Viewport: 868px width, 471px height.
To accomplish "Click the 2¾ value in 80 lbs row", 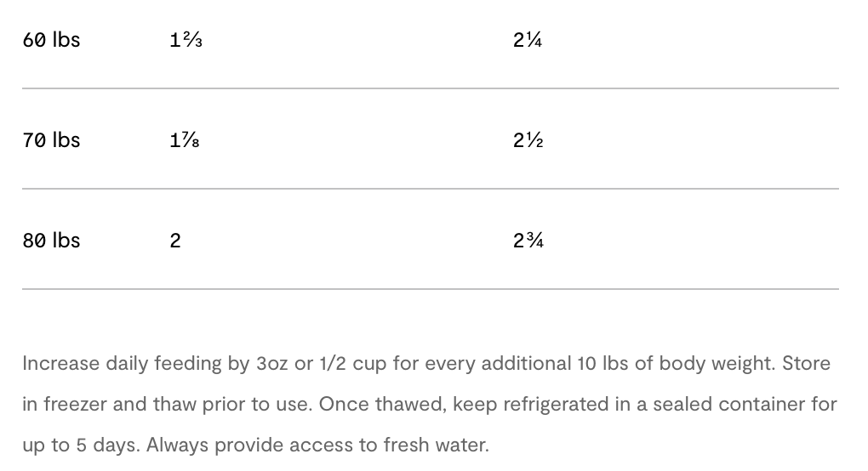I will (x=528, y=241).
